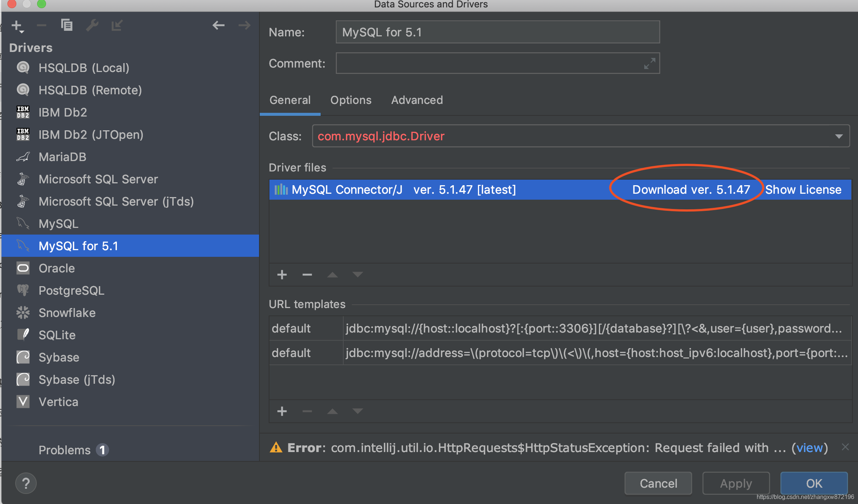Select MariaDB driver

click(130, 157)
